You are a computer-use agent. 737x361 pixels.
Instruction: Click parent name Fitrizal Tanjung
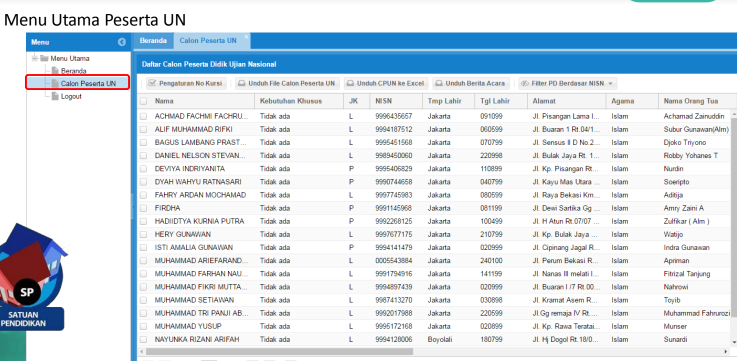click(x=687, y=274)
